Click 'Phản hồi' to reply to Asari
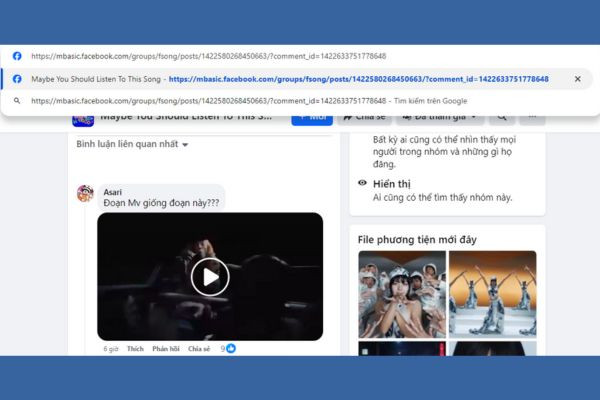The image size is (600, 400). pyautogui.click(x=166, y=349)
